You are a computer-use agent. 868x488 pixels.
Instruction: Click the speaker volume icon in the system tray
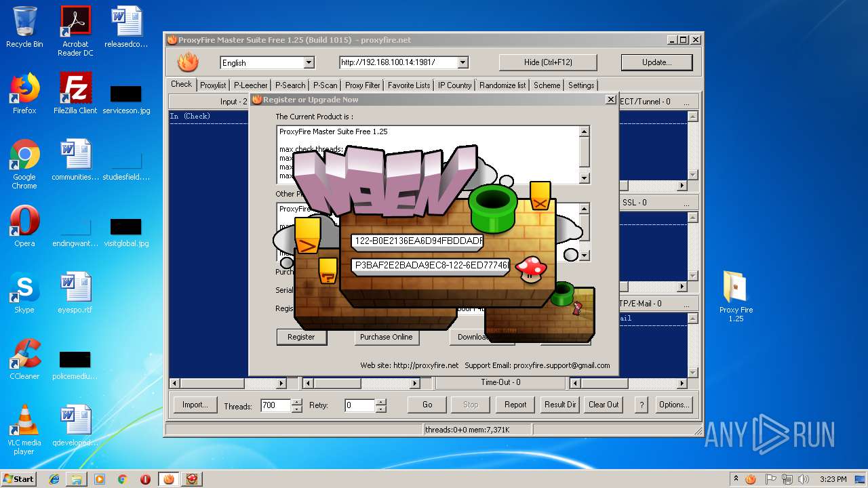pos(804,479)
